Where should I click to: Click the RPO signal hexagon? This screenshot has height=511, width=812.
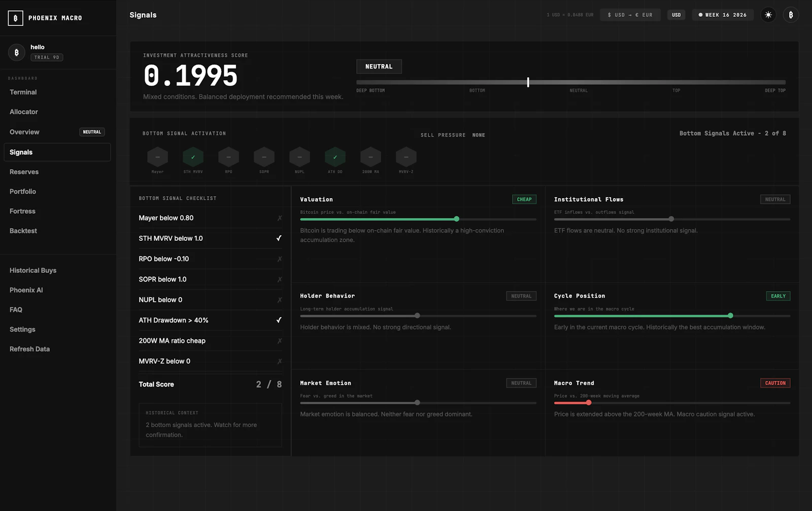pyautogui.click(x=229, y=157)
